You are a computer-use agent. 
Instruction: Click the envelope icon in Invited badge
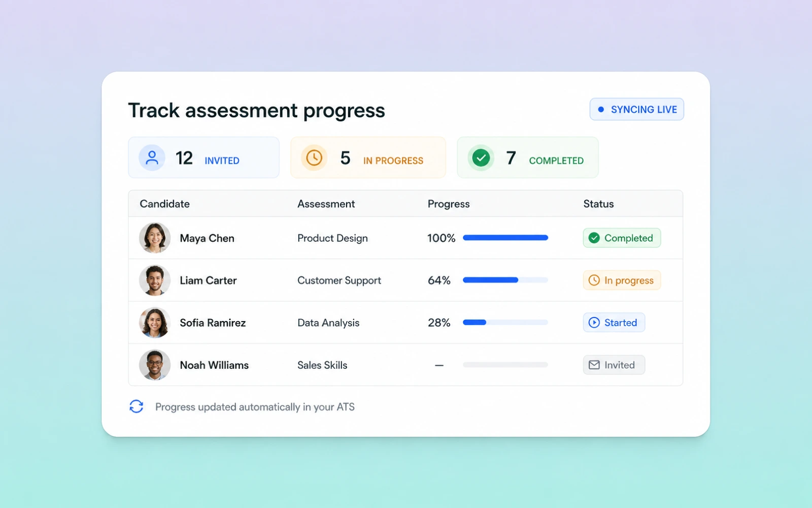click(x=594, y=365)
